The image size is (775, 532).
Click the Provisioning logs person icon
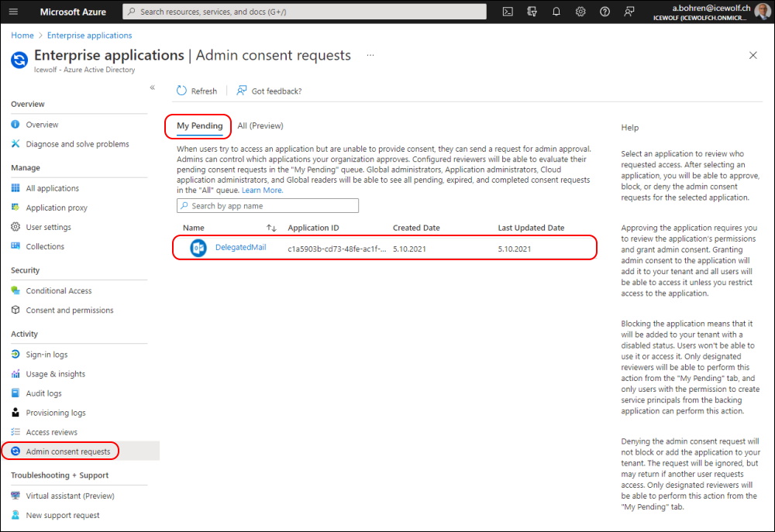15,413
